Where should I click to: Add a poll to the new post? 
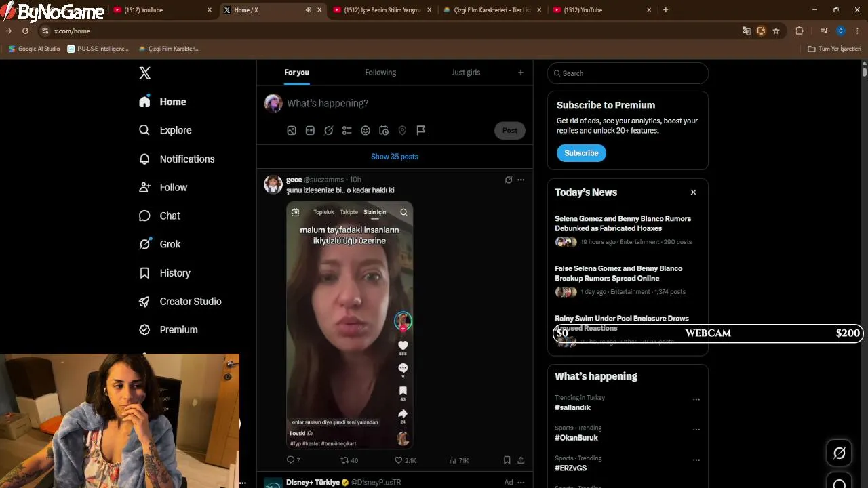click(x=347, y=130)
